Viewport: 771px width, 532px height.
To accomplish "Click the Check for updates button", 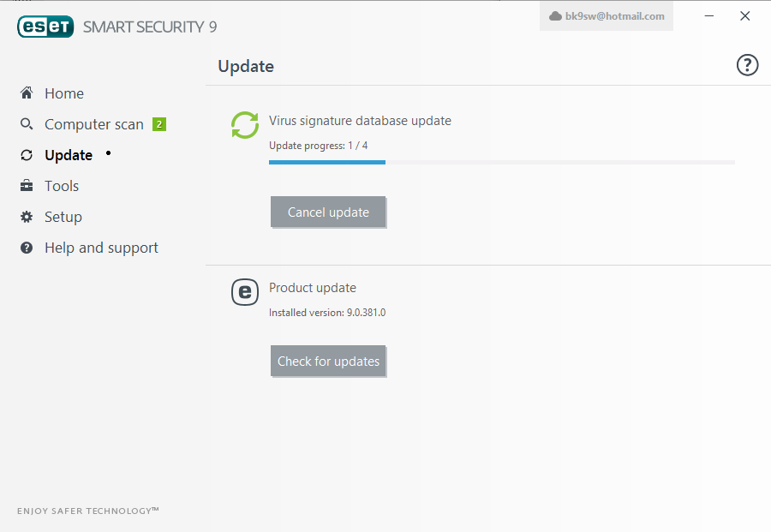I will 328,361.
